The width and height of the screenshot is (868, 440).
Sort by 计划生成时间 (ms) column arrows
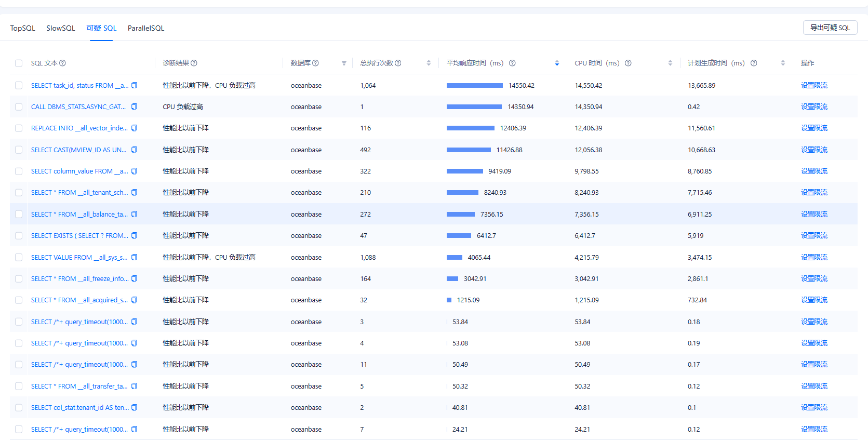coord(783,63)
